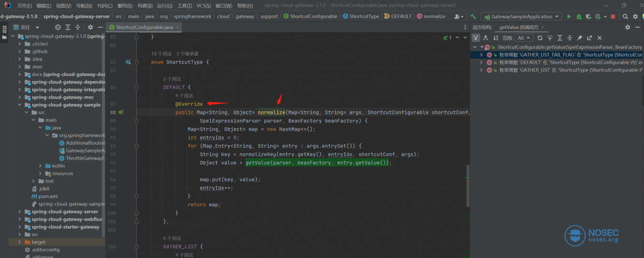Show caller hierarchy icon in hierarchy toolbar
Image resolution: width=644 pixels, height=258 pixels.
point(476,38)
